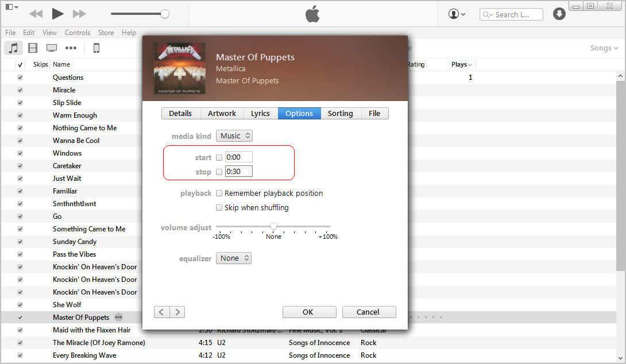Screen dimensions: 626x364
Task: Select the song Every Breaking Wave
Action: coord(84,355)
